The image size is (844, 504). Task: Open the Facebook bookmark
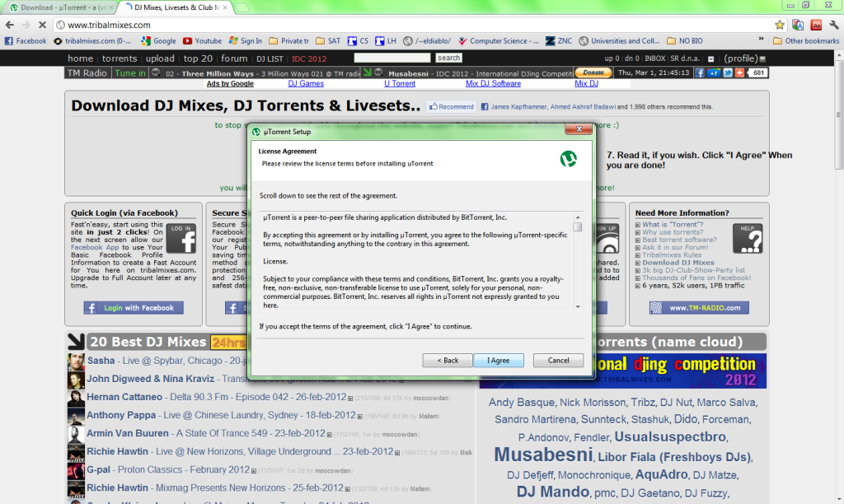coord(26,41)
